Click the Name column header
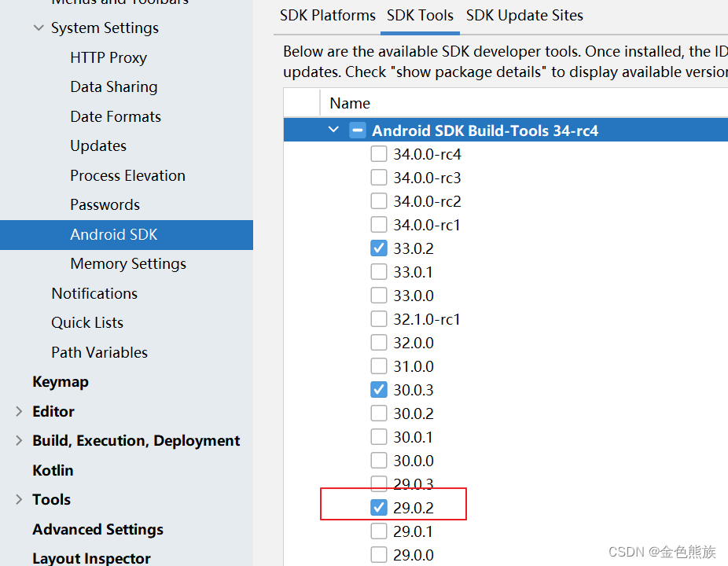Viewport: 728px width, 566px height. click(x=350, y=103)
